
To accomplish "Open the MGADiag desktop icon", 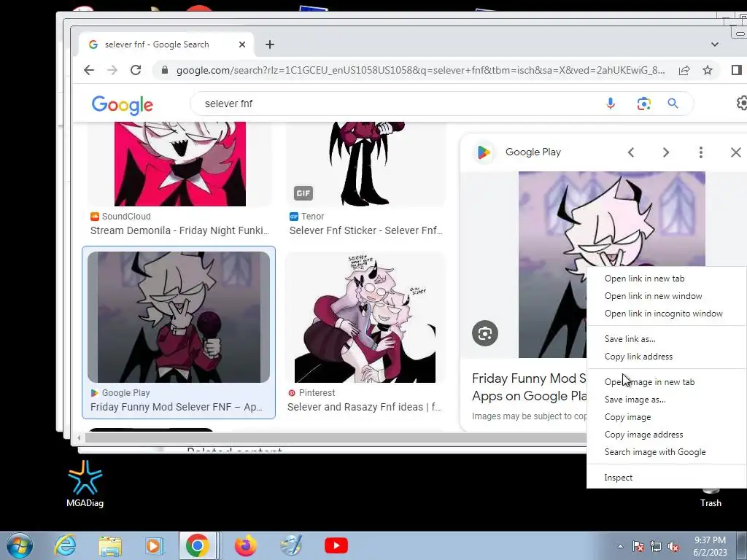I will coord(85,484).
